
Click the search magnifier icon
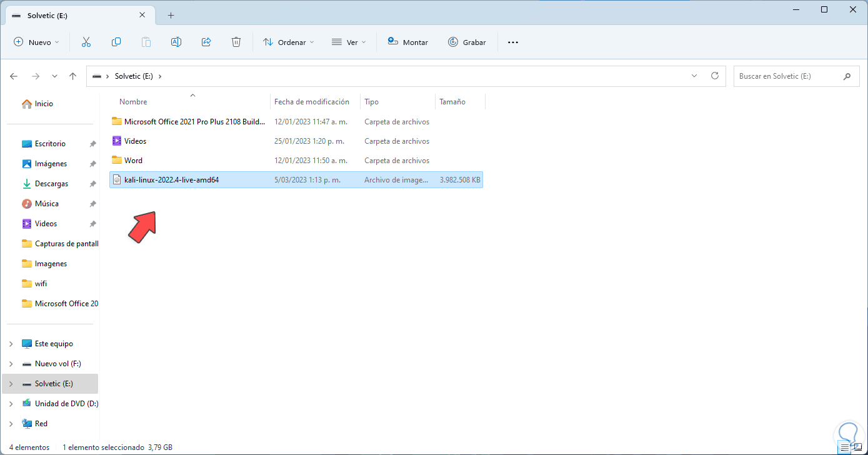coord(847,76)
